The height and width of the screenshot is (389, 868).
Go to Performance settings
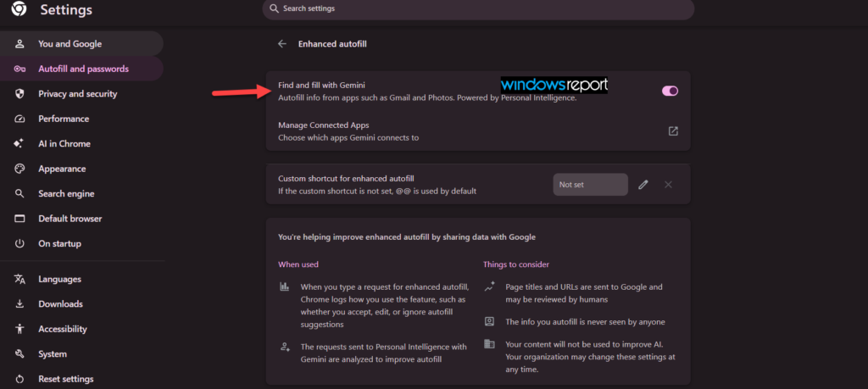click(x=81, y=119)
